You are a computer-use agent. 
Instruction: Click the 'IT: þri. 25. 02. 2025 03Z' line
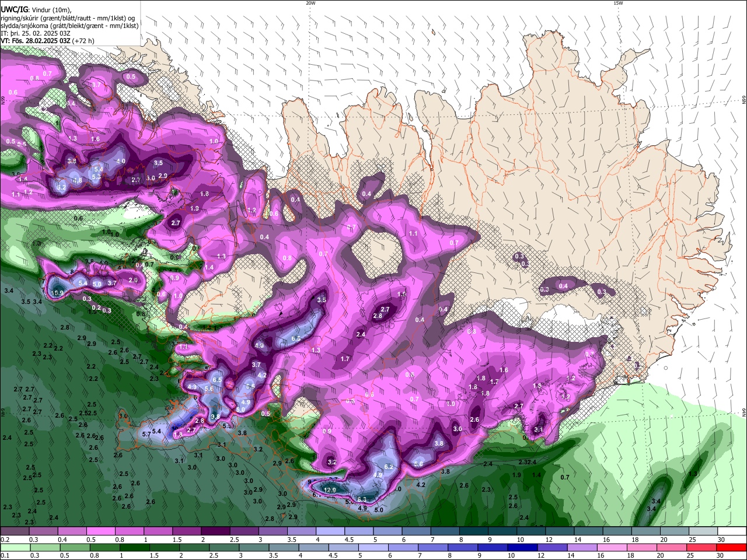pos(36,33)
